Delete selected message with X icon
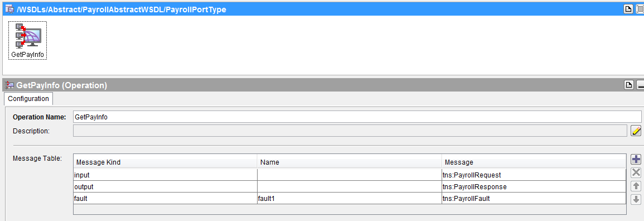 (x=636, y=172)
